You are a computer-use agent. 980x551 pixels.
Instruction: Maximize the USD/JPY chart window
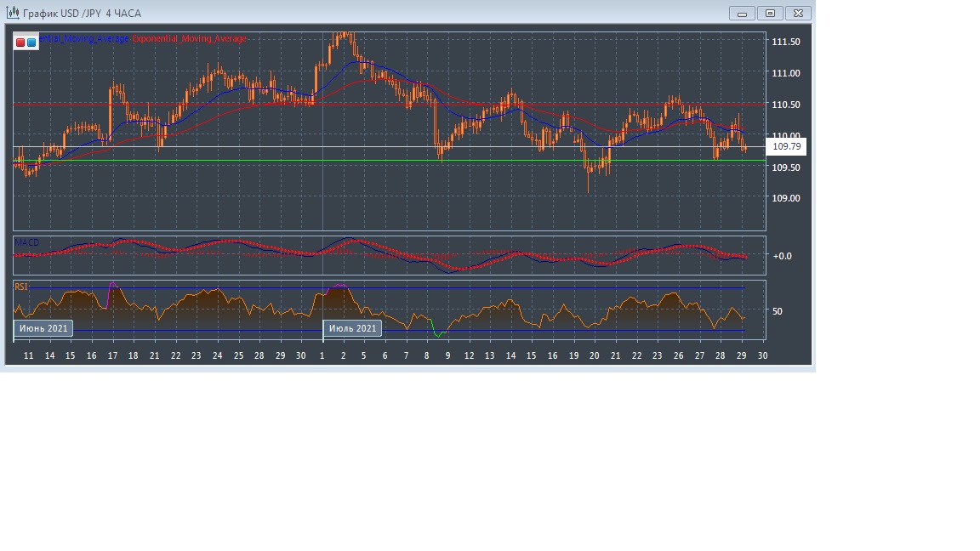(x=771, y=14)
